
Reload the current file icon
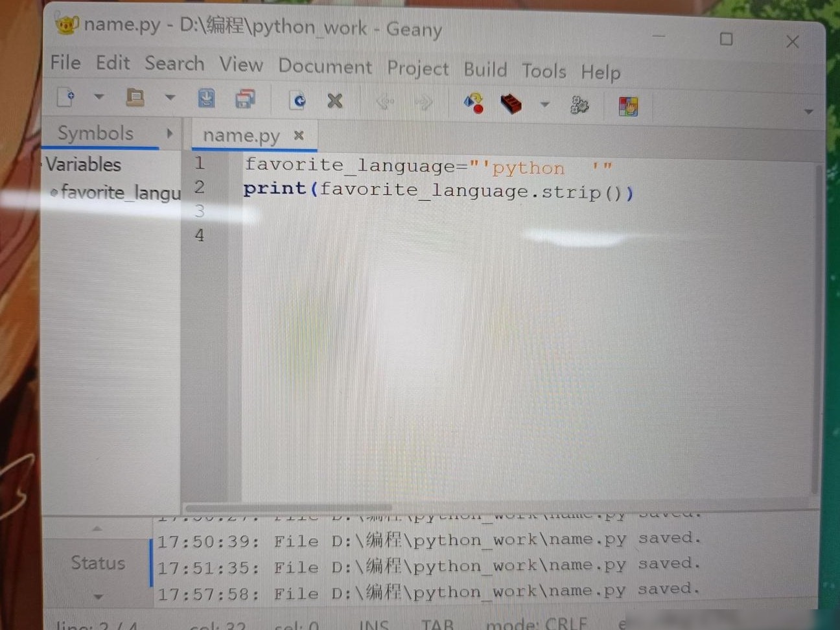click(297, 100)
